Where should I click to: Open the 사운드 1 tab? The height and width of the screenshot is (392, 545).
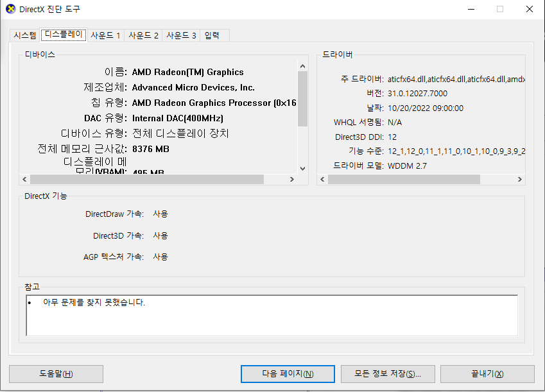(x=105, y=35)
